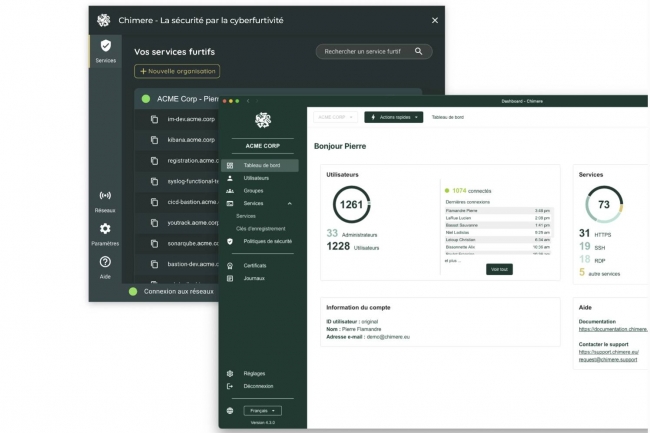
Task: Select Utilisateurs in the dashboard menu
Action: coord(255,178)
